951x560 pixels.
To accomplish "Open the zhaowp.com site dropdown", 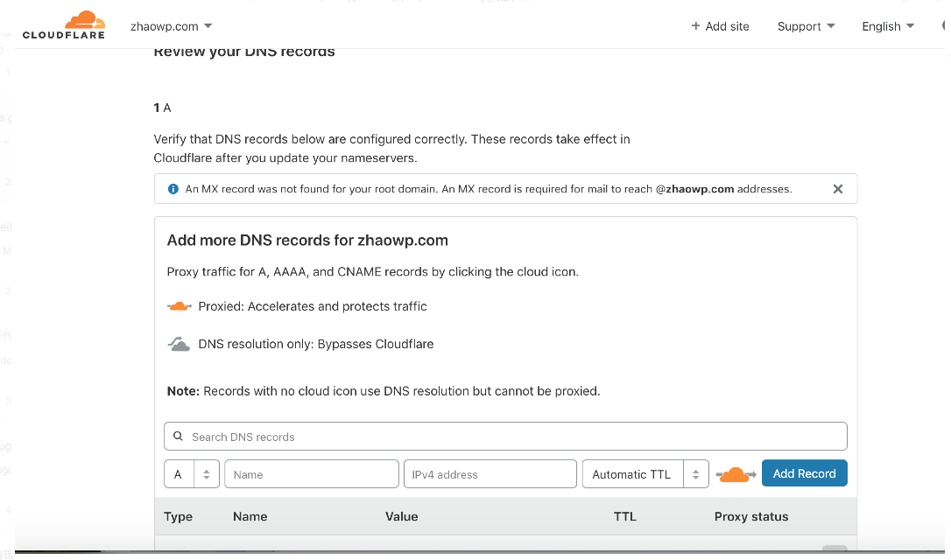I will [x=172, y=26].
